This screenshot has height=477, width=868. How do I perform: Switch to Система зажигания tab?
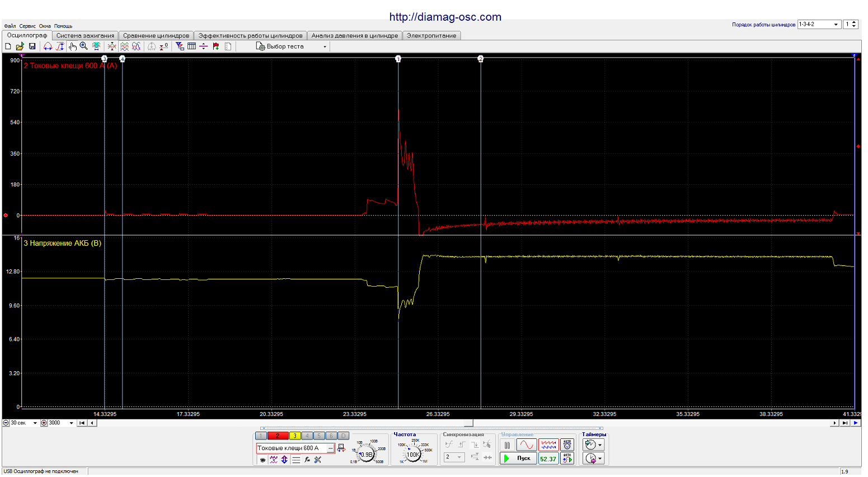point(85,35)
